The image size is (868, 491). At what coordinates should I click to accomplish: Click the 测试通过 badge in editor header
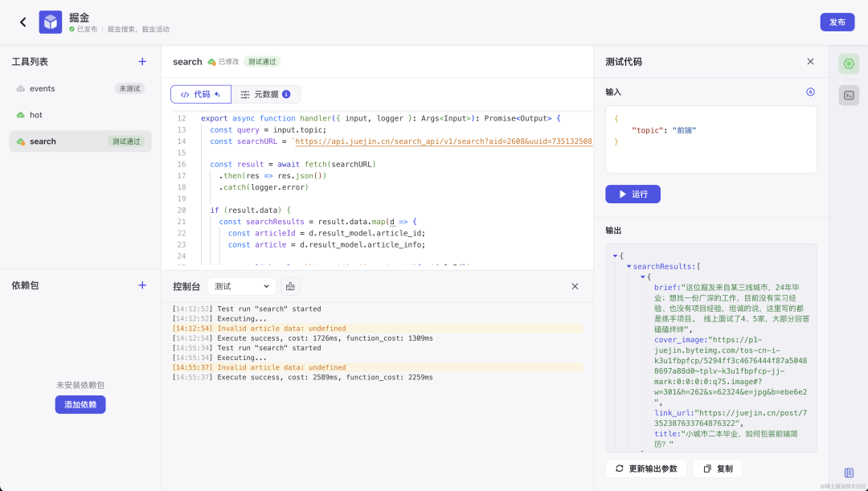point(262,62)
